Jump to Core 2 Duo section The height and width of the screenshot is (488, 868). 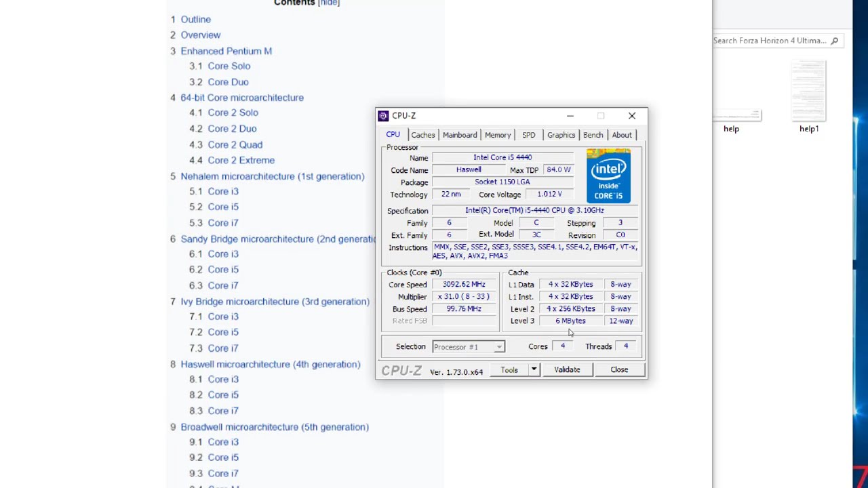tap(232, 129)
